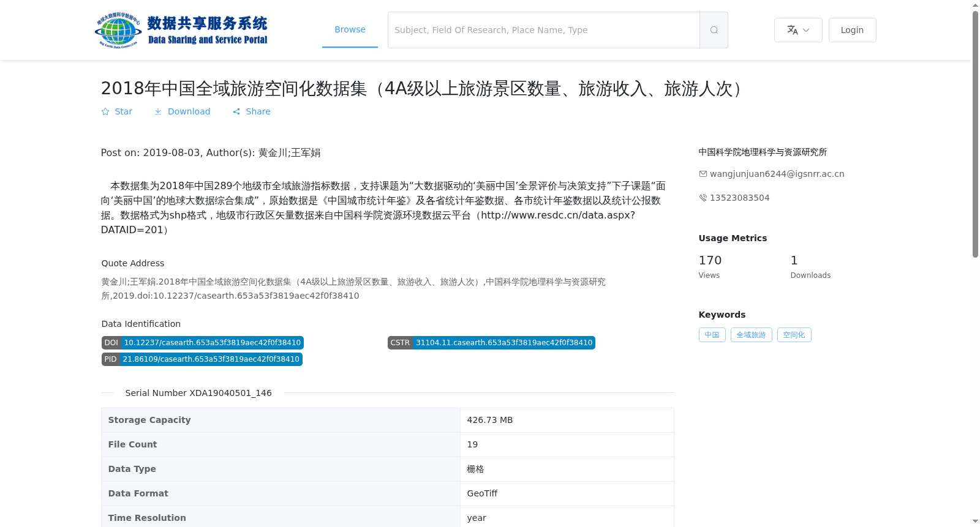The height and width of the screenshot is (527, 980).
Task: Click the email envelope icon
Action: pyautogui.click(x=703, y=174)
